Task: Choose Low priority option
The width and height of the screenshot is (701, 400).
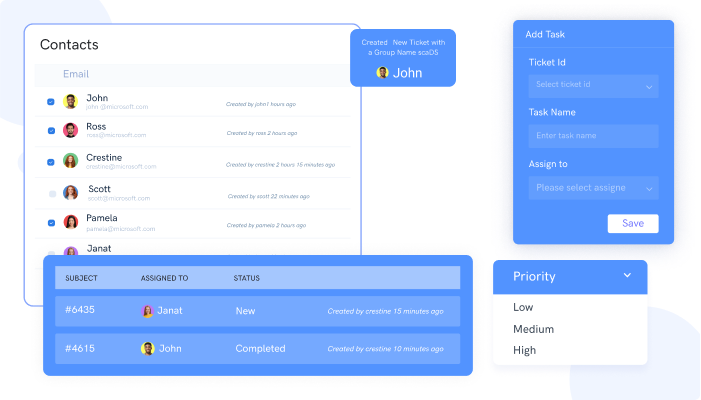Action: (x=523, y=307)
